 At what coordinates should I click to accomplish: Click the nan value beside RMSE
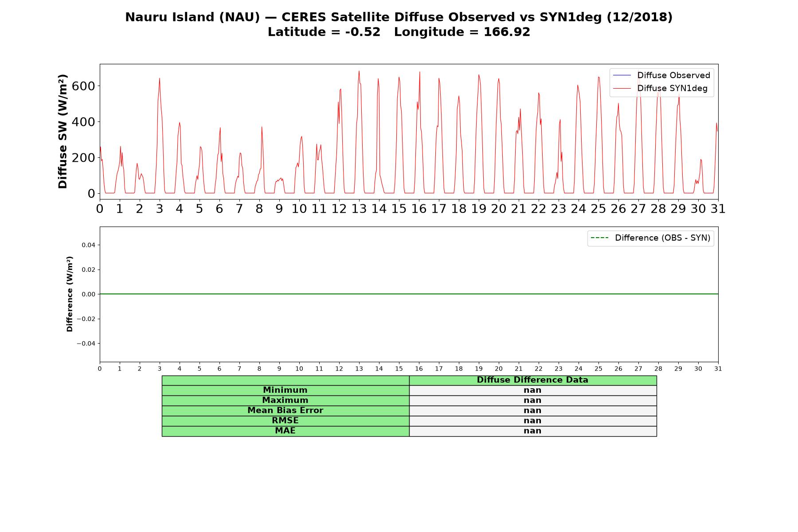pos(532,421)
